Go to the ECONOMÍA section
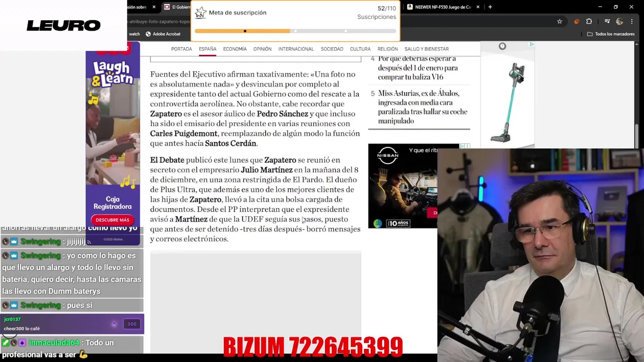Viewport: 644px width, 362px height. 235,49
